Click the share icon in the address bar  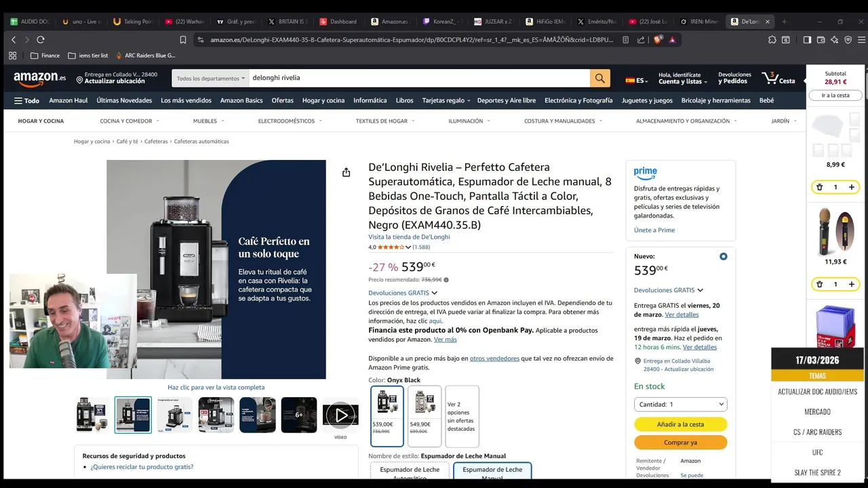click(641, 40)
